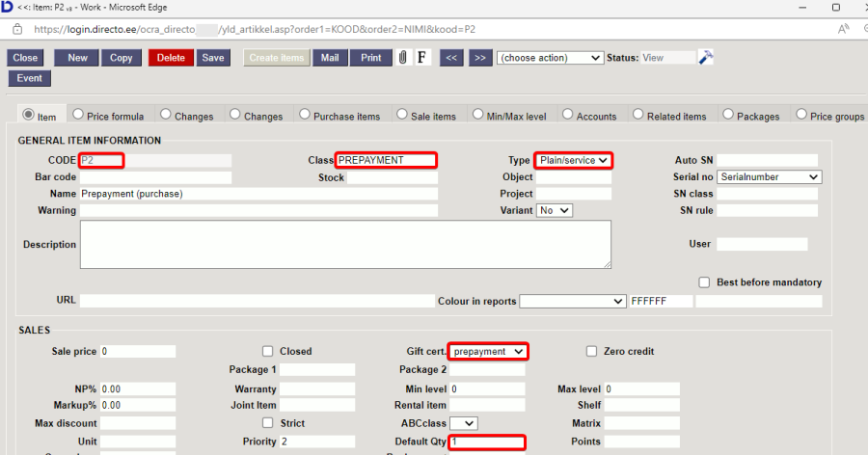Click the browser address bar URL
Image resolution: width=868 pixels, height=455 pixels.
coord(255,29)
